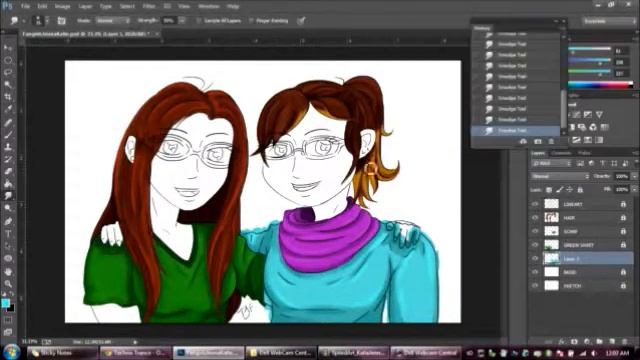Open the smudge Mode dropdown

(113, 20)
